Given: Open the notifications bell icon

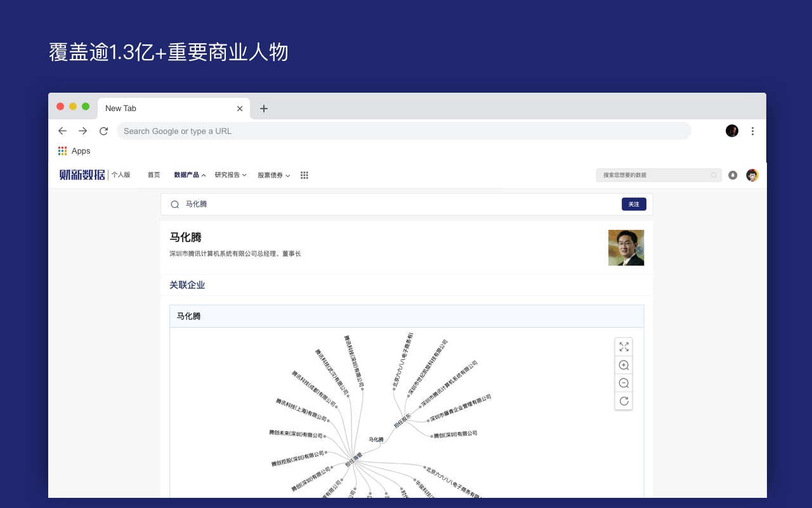Looking at the screenshot, I should coord(733,175).
